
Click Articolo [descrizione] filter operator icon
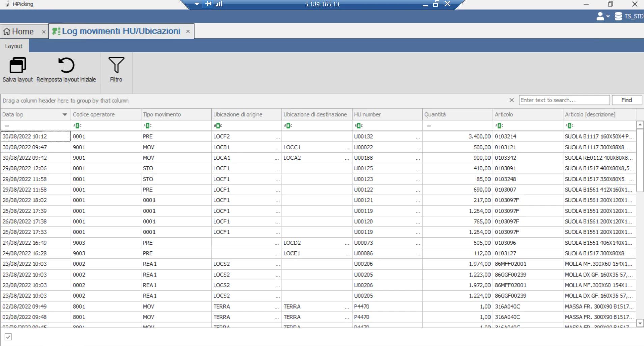tap(570, 126)
